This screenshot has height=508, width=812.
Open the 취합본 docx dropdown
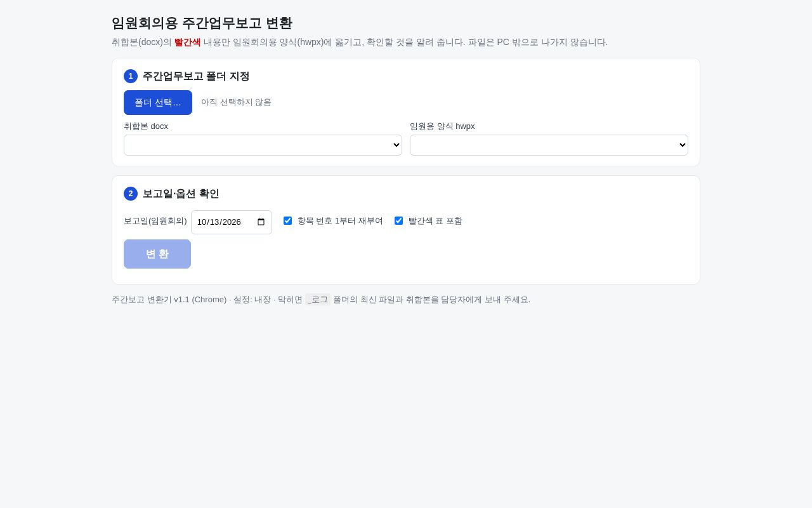pos(263,145)
